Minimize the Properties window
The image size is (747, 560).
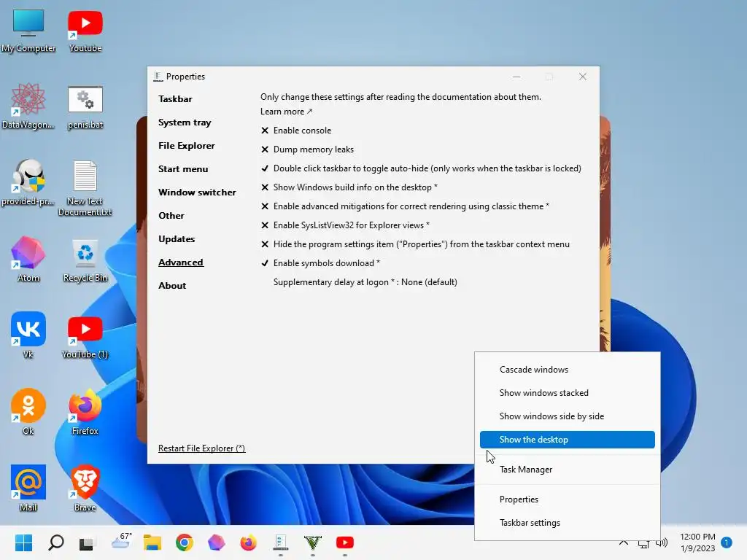click(x=516, y=77)
